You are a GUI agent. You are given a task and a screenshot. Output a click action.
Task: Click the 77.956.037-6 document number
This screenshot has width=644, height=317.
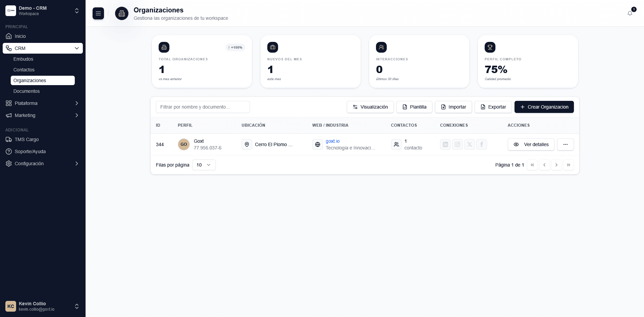[208, 148]
